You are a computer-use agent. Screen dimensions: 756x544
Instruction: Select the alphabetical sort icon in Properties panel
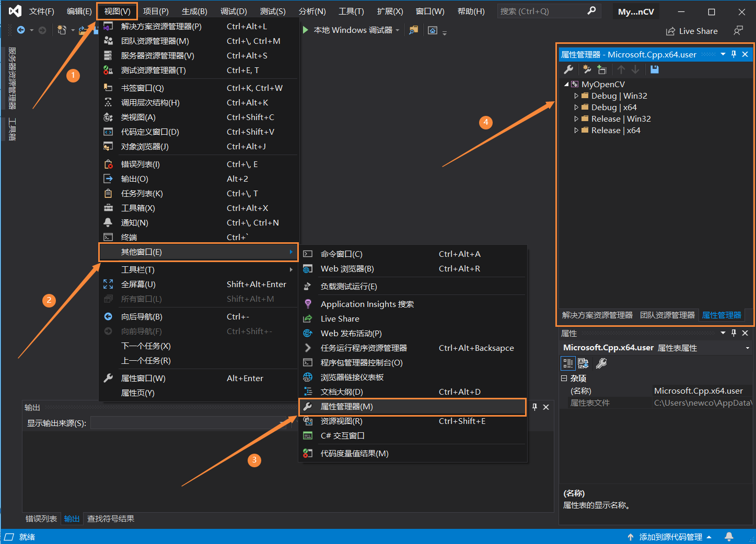[583, 363]
